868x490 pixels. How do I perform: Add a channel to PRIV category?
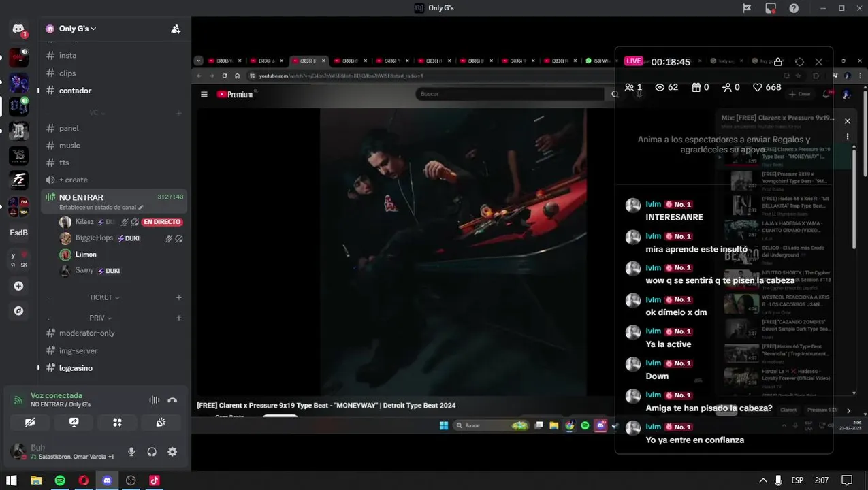coord(179,318)
